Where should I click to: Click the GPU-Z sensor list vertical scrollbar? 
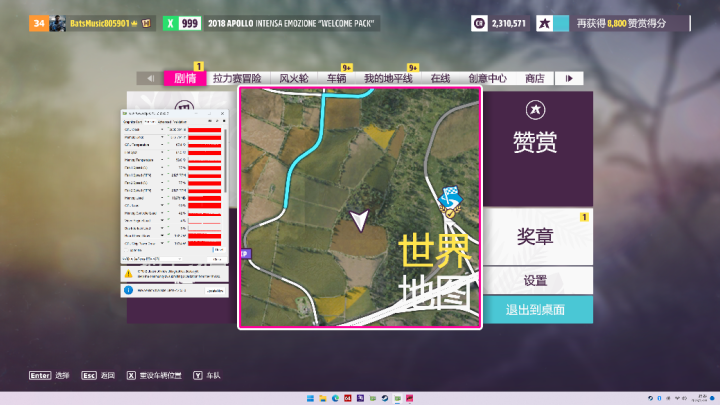coord(225,159)
